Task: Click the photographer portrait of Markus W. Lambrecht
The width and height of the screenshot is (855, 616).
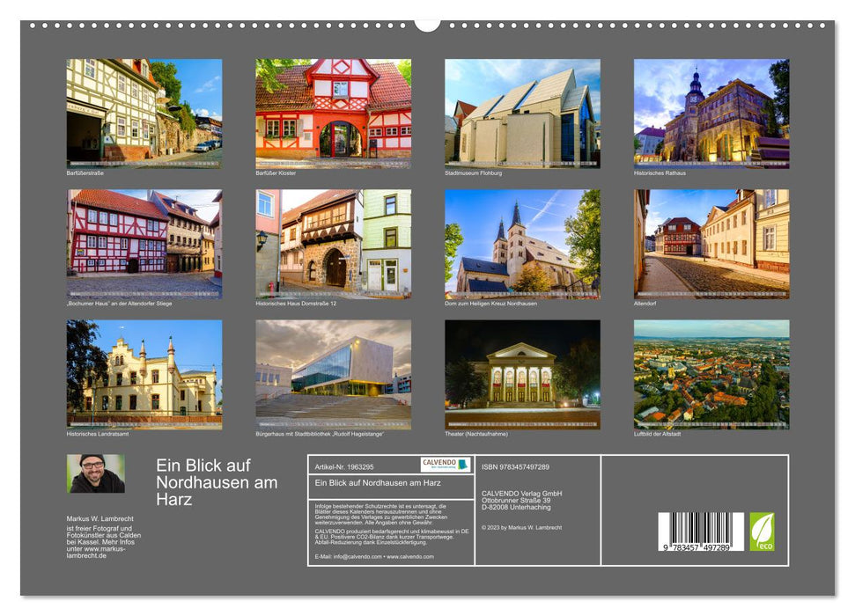Action: coord(95,473)
